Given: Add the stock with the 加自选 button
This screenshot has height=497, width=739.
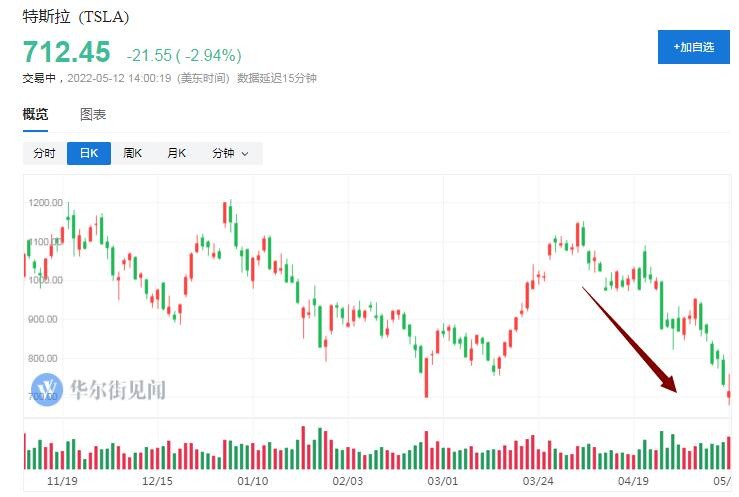Looking at the screenshot, I should pos(693,47).
